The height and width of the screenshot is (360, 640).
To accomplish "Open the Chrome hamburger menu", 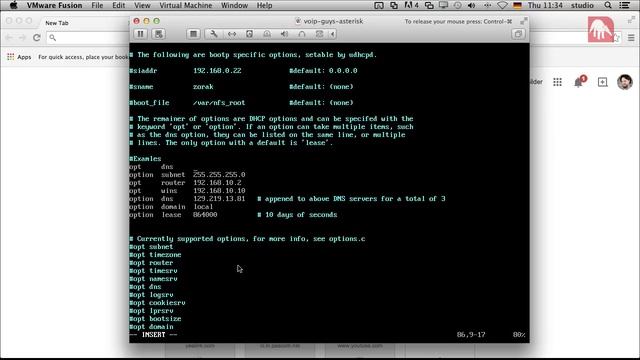I will (x=631, y=38).
